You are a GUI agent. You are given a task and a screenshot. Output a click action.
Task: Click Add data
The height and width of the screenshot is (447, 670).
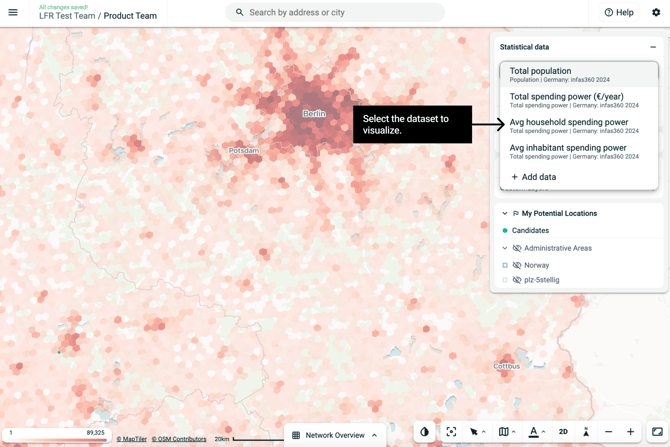534,177
